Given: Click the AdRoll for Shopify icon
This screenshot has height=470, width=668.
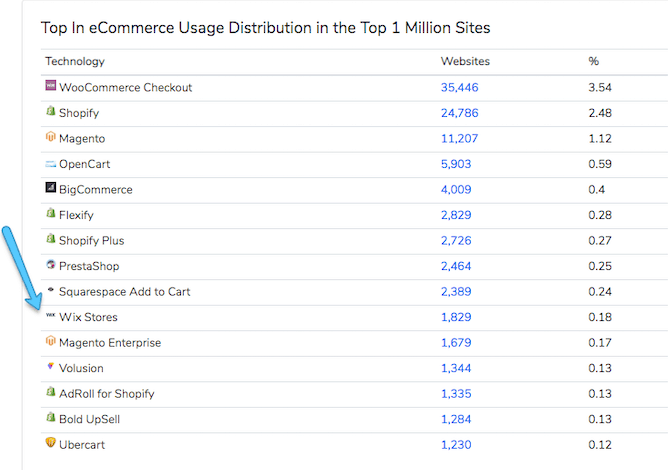Looking at the screenshot, I should (51, 391).
